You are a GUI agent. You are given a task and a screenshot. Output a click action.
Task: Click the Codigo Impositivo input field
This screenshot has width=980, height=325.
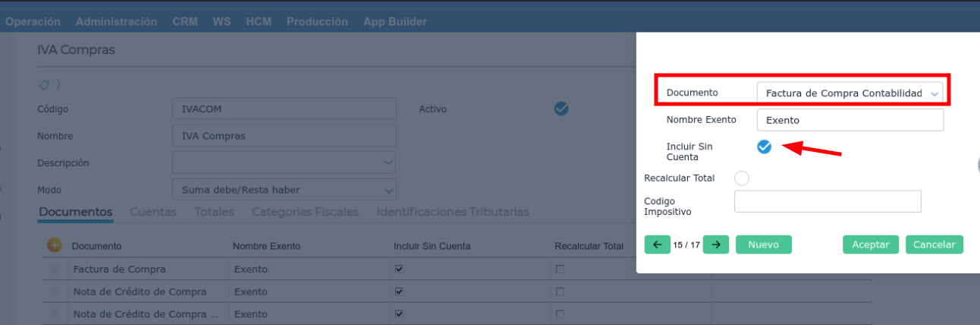(x=828, y=201)
